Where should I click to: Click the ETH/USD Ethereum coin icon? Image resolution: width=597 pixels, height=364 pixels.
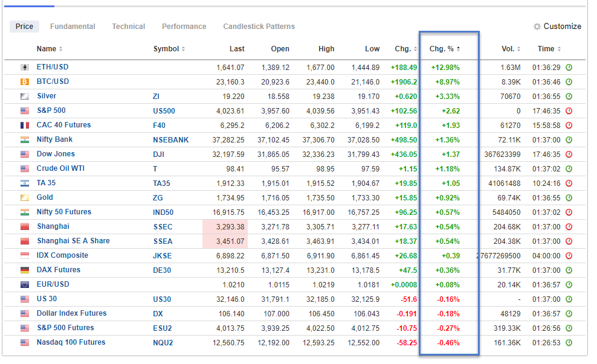(x=25, y=68)
